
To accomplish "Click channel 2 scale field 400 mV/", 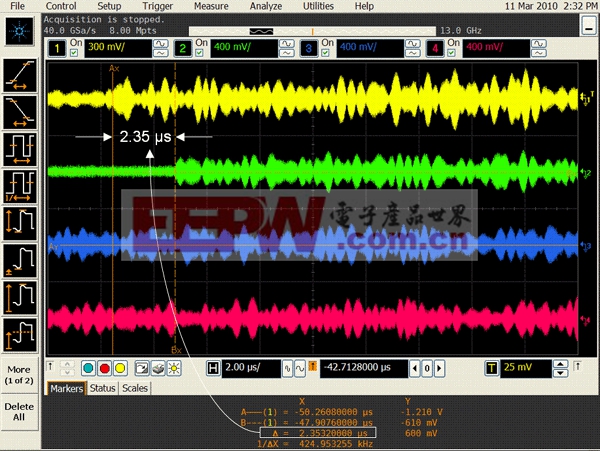I will pyautogui.click(x=244, y=48).
